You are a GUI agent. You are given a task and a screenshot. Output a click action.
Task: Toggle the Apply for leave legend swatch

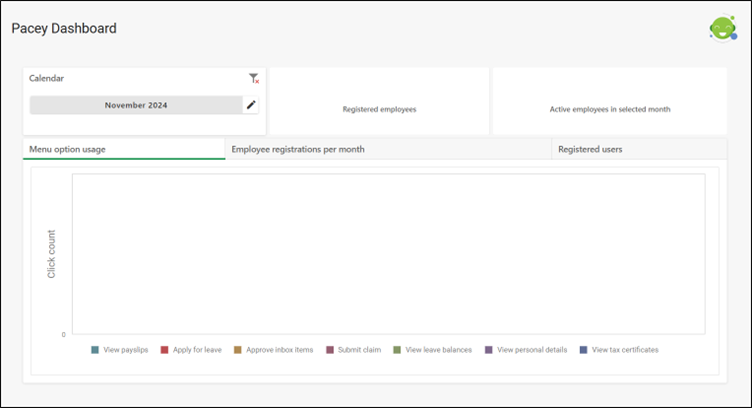point(164,350)
